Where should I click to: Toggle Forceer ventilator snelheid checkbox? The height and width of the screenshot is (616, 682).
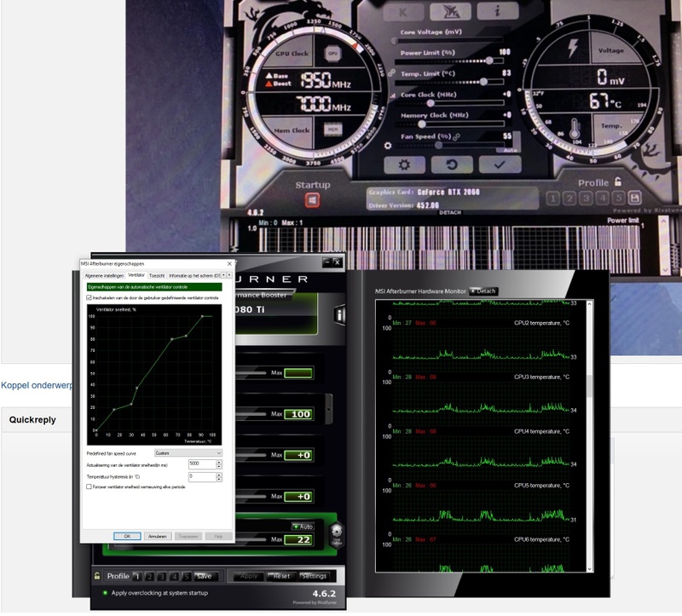(x=89, y=486)
